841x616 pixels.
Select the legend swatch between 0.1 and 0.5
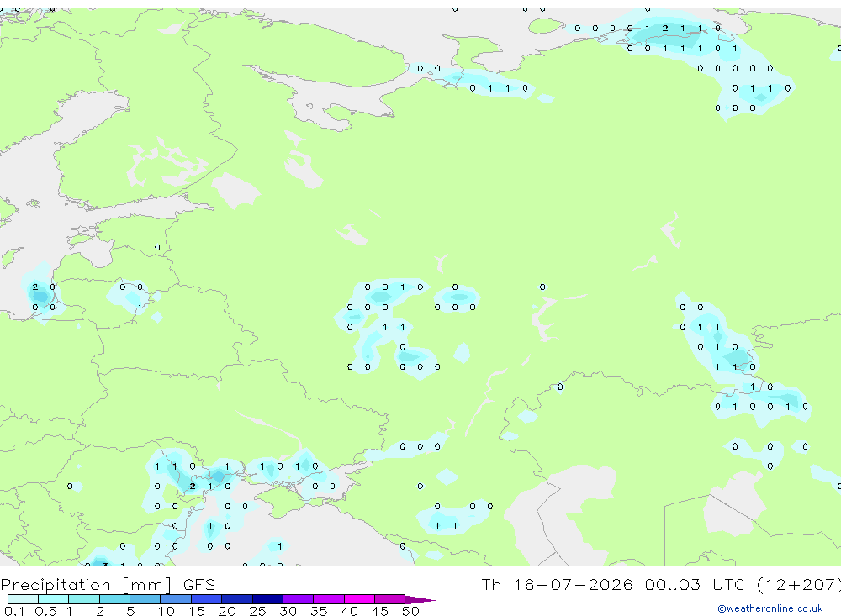tap(23, 599)
